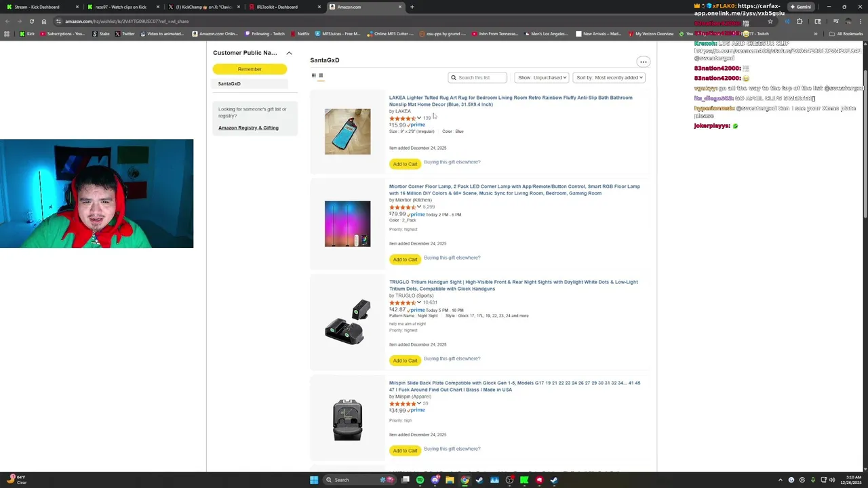868x488 pixels.
Task: Open the Sort by: Most recently added dropdown
Action: [608, 77]
